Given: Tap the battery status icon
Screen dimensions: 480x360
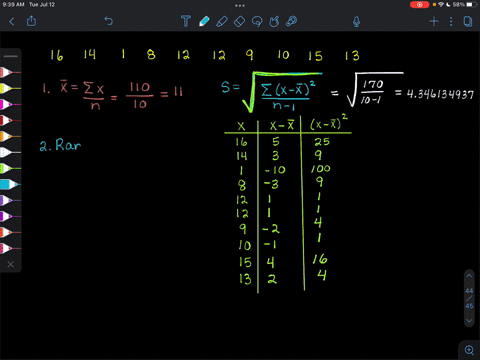Looking at the screenshot, I should 471,5.
